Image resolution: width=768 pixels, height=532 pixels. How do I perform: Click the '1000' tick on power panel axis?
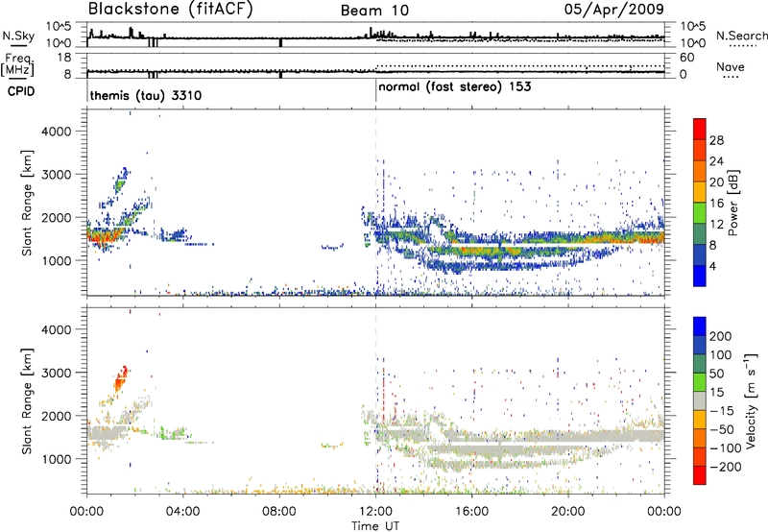point(57,260)
